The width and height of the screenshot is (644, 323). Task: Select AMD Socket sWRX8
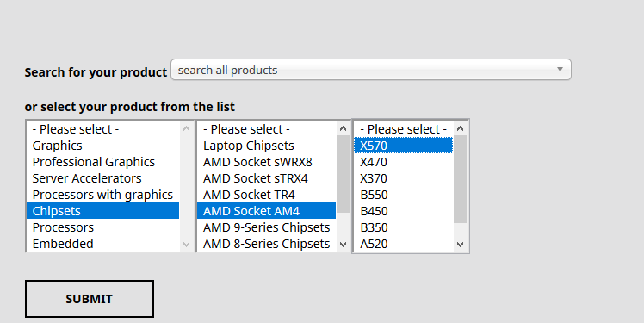pos(267,162)
